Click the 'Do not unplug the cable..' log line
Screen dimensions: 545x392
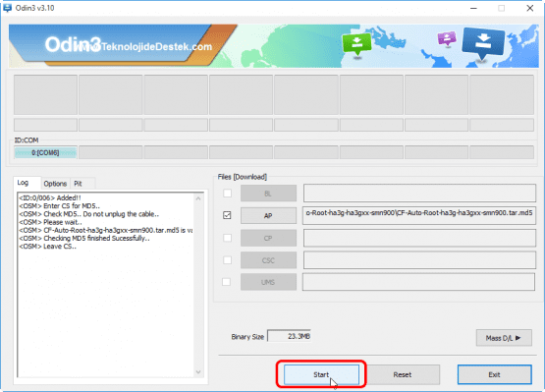pos(121,214)
